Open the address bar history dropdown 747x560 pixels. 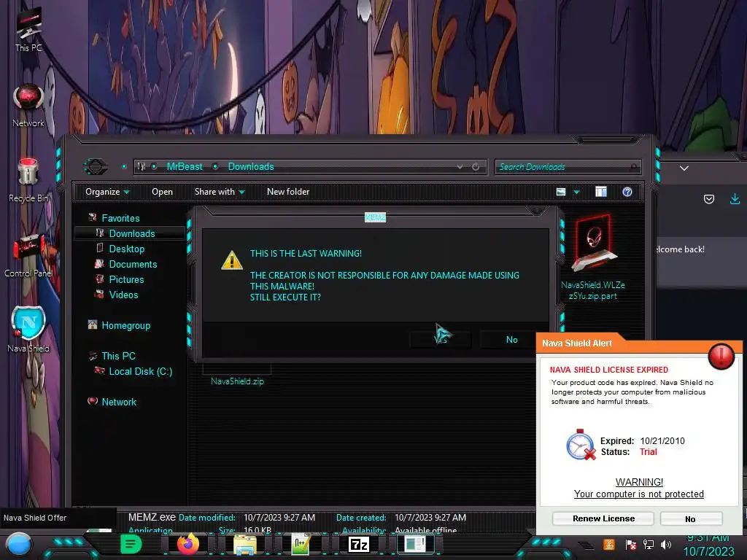click(460, 167)
